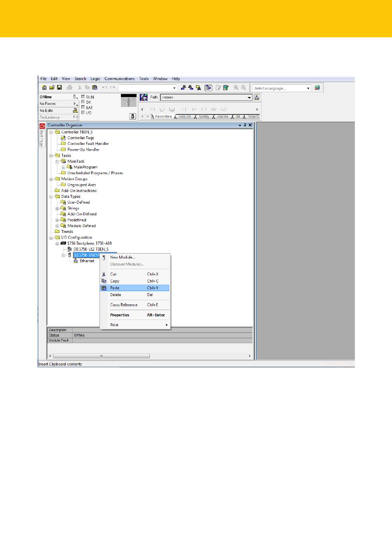
Task: Expand the Predefined data type node
Action: pos(57,220)
